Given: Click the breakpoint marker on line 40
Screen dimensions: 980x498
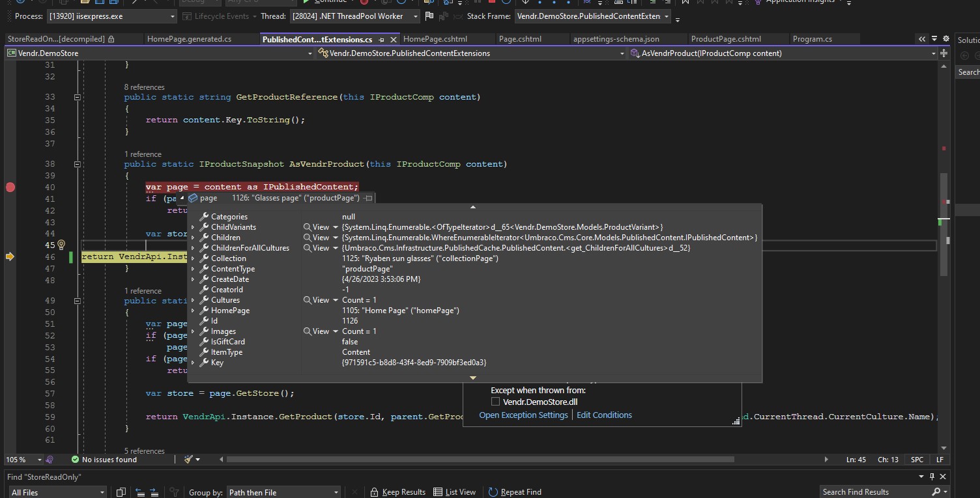Looking at the screenshot, I should [x=10, y=187].
